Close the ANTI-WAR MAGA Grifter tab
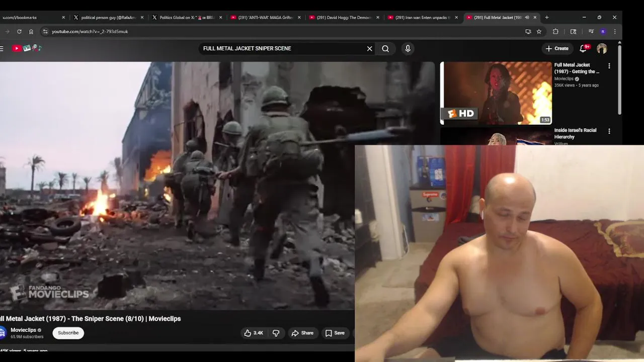The height and width of the screenshot is (362, 644). coord(299,17)
